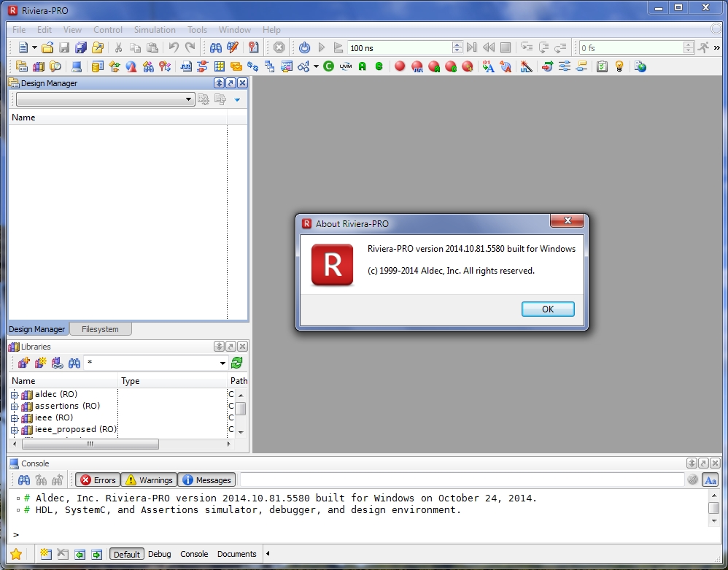Click the UVM toolbar icon
728x570 pixels.
[x=346, y=66]
